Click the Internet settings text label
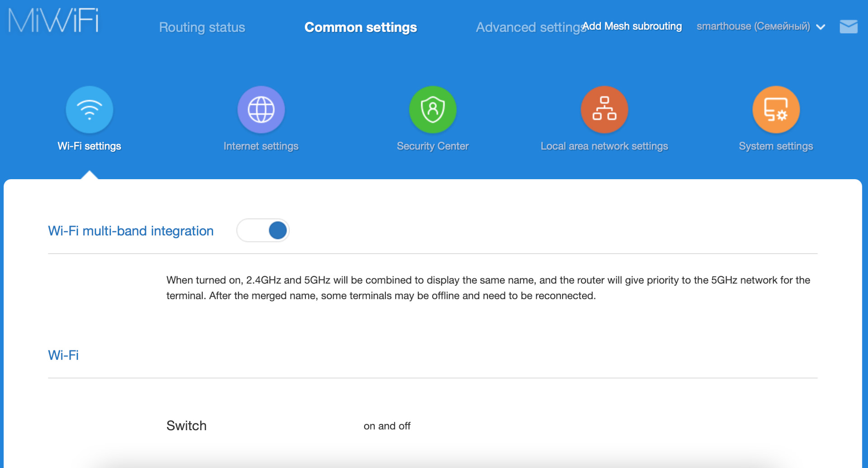The image size is (868, 468). [261, 146]
